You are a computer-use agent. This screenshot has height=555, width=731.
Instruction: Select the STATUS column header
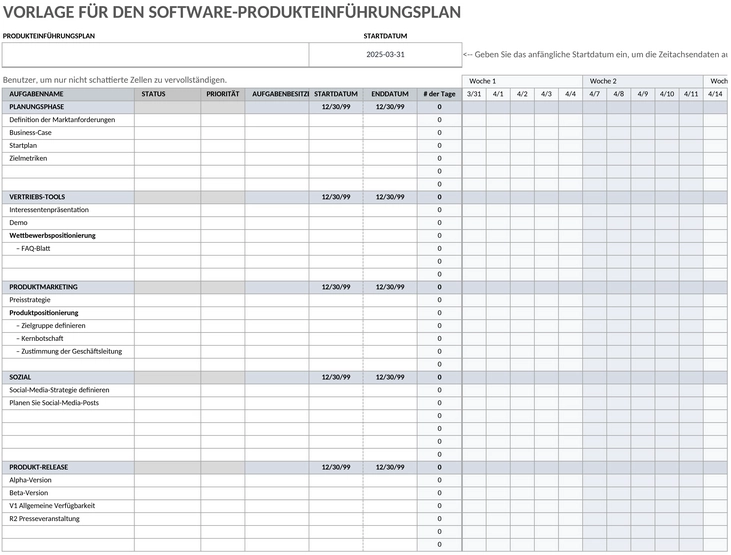(168, 94)
